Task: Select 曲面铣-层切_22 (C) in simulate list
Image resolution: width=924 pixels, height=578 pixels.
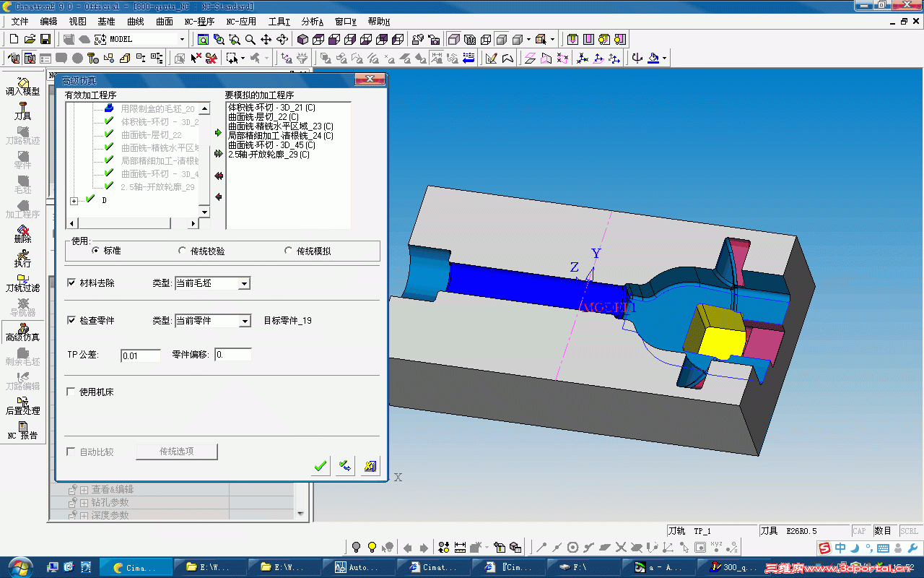Action: point(263,117)
